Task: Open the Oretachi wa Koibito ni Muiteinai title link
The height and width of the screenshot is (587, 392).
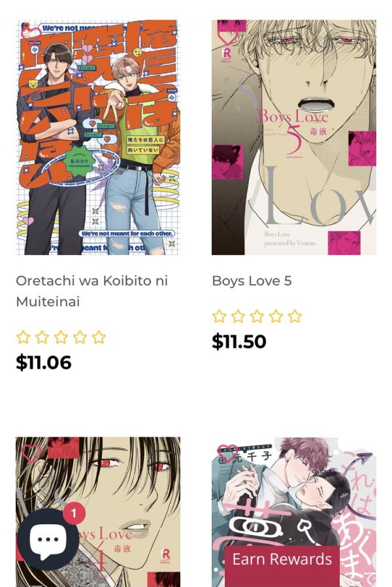Action: pyautogui.click(x=91, y=291)
